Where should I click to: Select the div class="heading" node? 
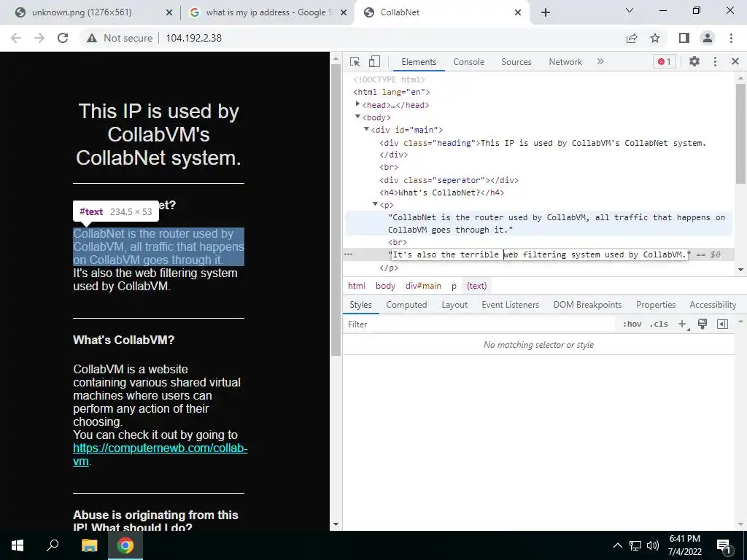pos(543,149)
